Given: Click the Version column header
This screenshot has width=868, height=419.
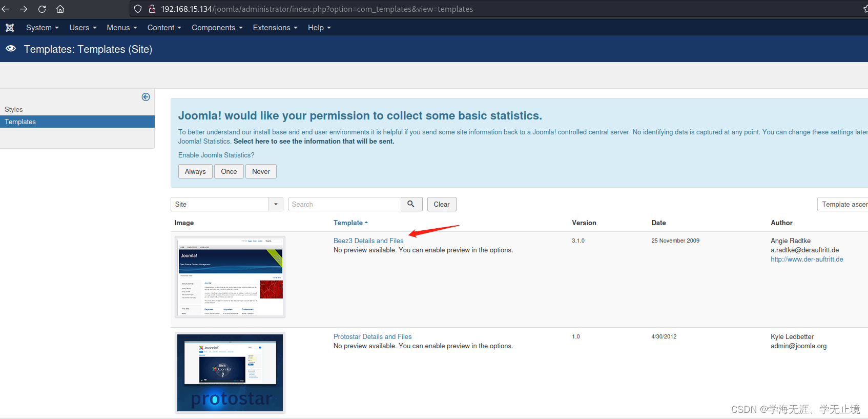Looking at the screenshot, I should coord(584,223).
